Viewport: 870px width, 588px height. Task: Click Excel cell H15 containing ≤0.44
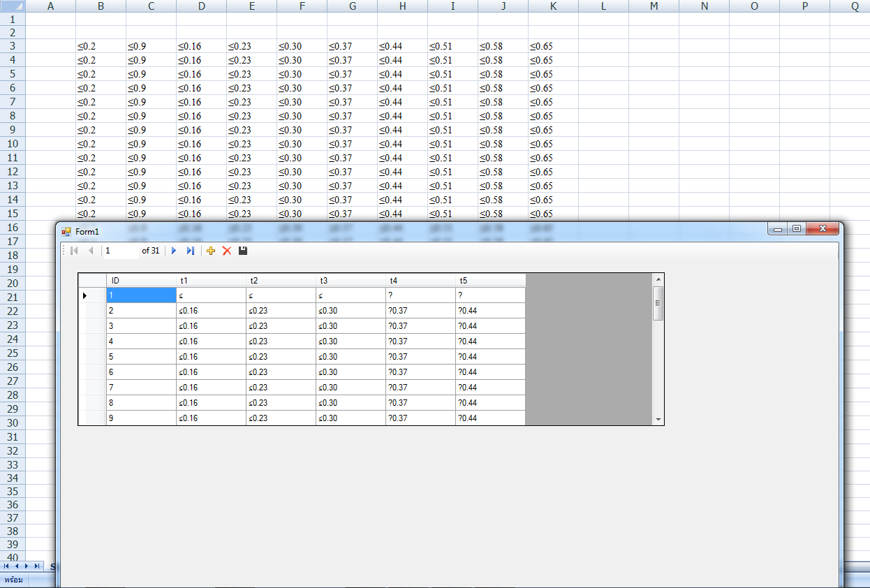click(402, 214)
